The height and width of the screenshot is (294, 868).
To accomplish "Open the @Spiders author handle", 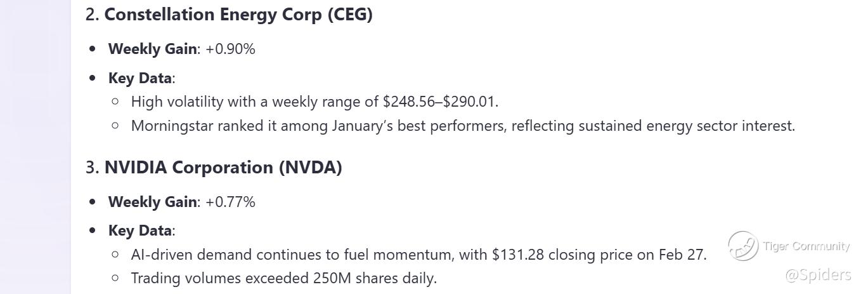I will coord(819,275).
